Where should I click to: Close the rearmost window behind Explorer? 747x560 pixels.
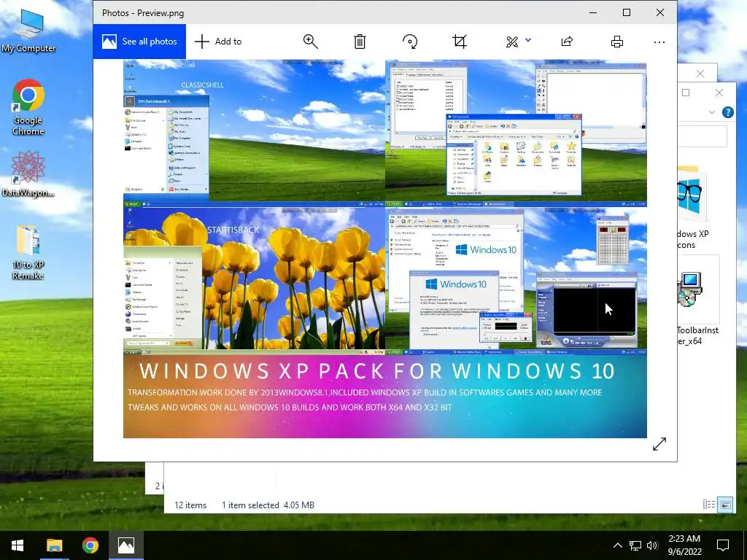700,74
